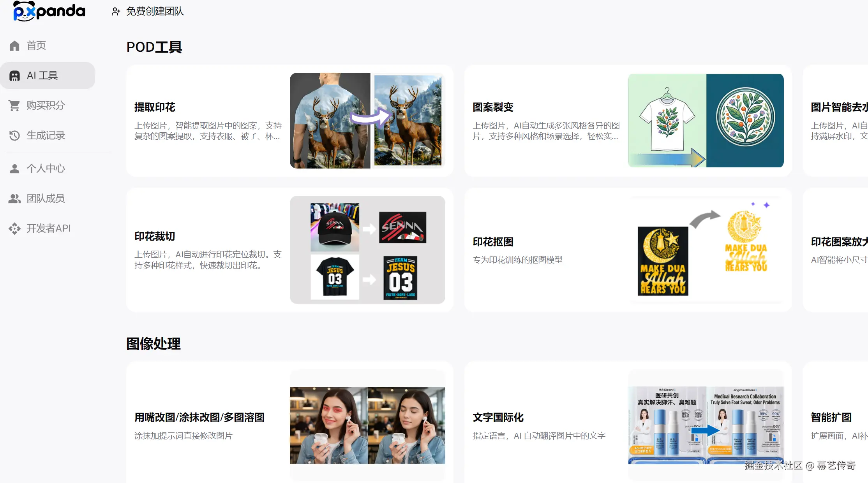
Task: Click the SENNA cap example image
Action: pyautogui.click(x=334, y=228)
